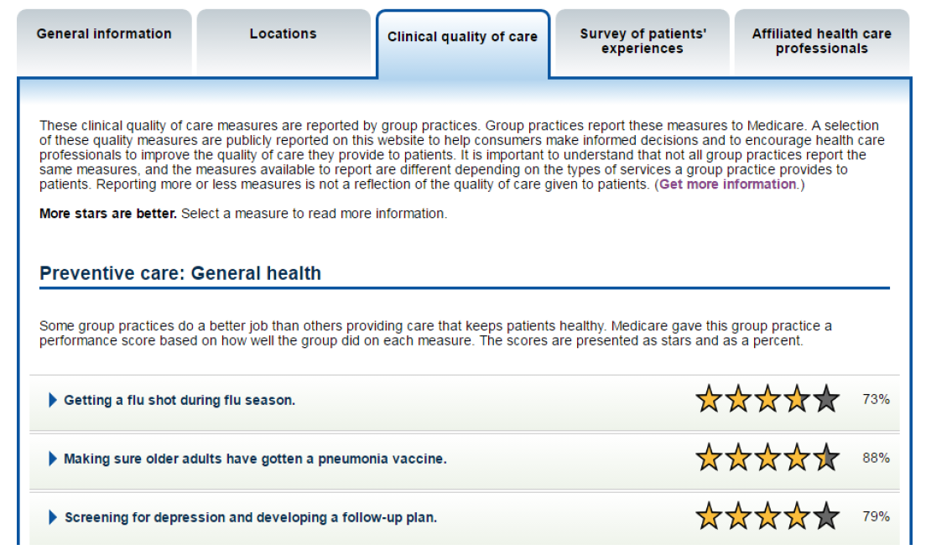Expand the flu shot measure triangle
The height and width of the screenshot is (560, 926).
pos(53,400)
